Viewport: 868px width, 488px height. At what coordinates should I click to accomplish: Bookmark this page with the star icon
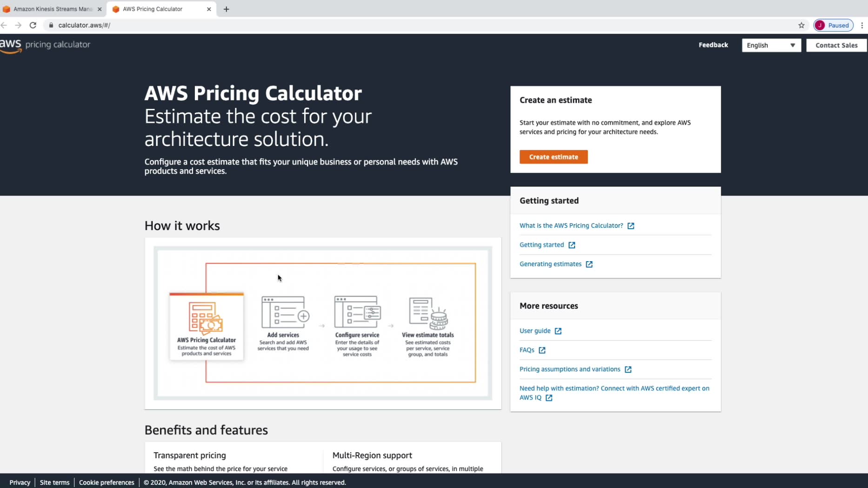pyautogui.click(x=801, y=25)
